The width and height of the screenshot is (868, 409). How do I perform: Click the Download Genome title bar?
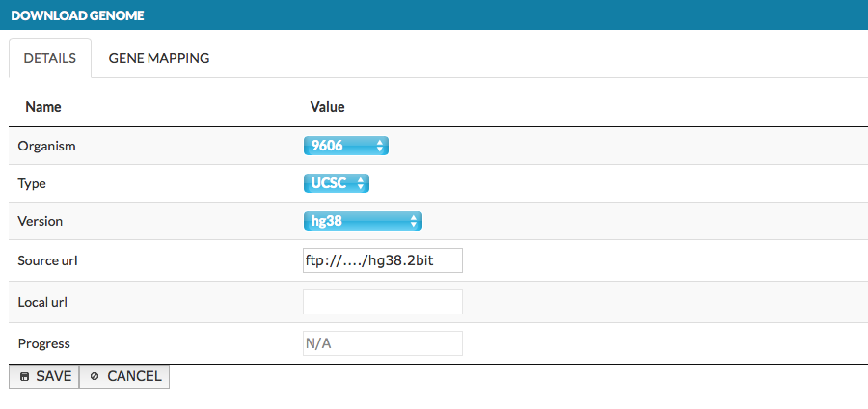(434, 16)
